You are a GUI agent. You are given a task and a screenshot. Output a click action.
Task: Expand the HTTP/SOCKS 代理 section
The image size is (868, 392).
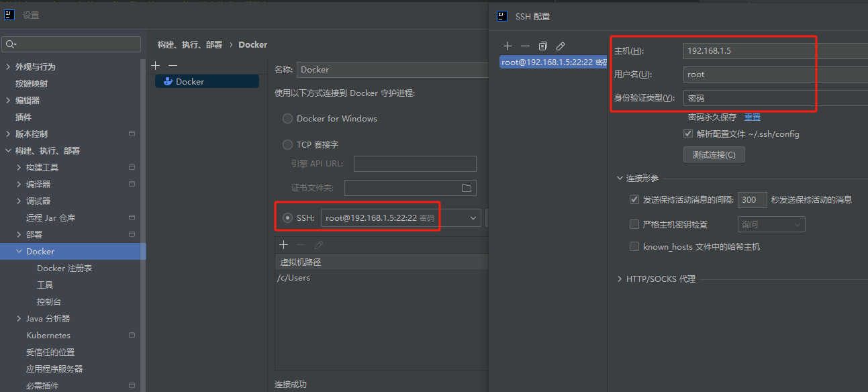619,279
